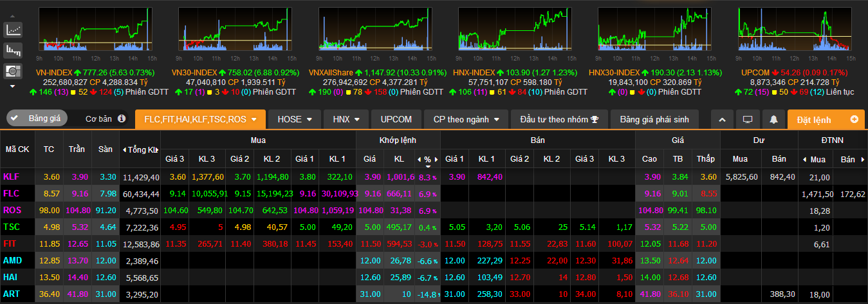This screenshot has width=868, height=304.
Task: Open the UPCOM index chart thumbnail
Action: (x=796, y=29)
